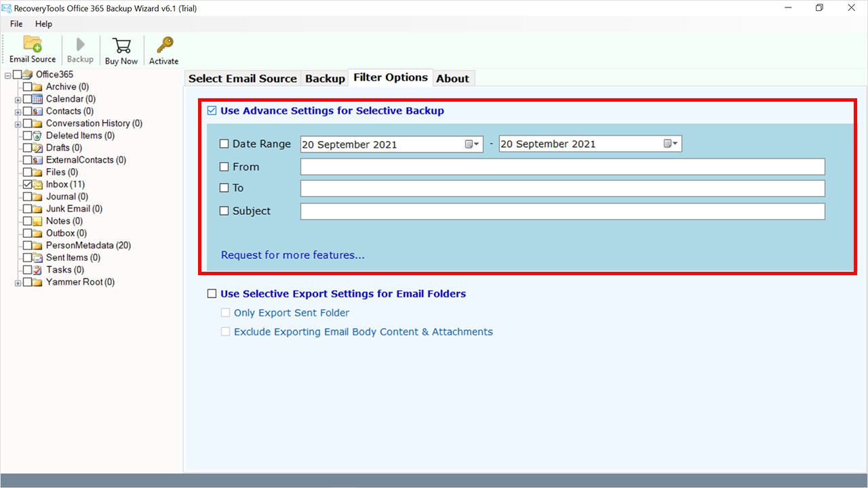Switch to the Filter Options tab
This screenshot has width=868, height=488.
pos(391,77)
